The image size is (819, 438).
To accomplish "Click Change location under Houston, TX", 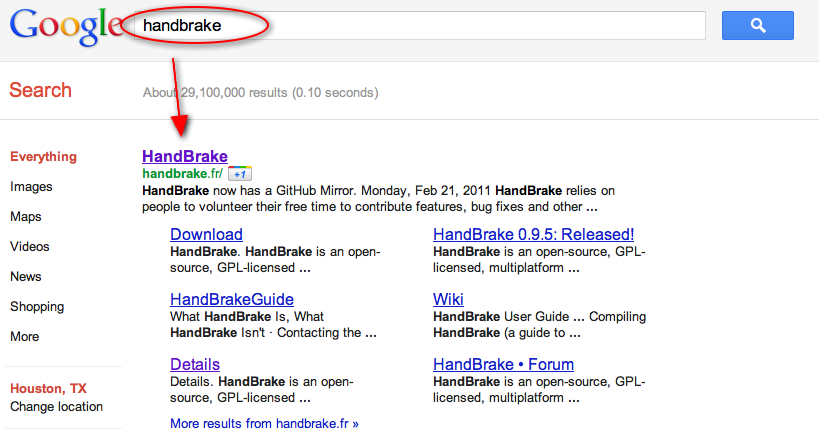I will coord(56,407).
